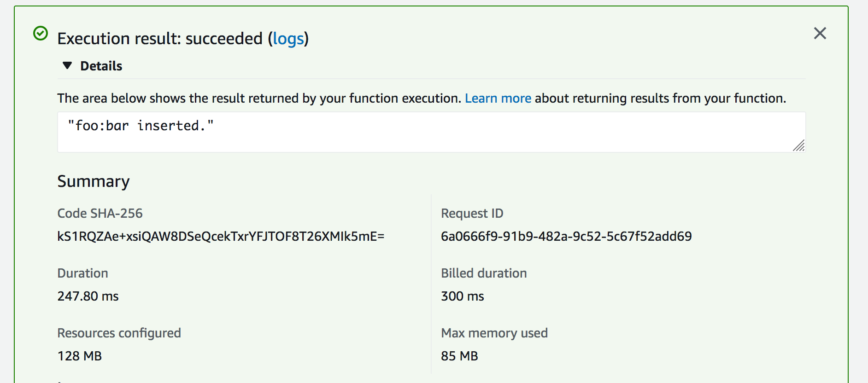Select the Request ID value
Viewport: 868px width, 383px height.
[566, 236]
